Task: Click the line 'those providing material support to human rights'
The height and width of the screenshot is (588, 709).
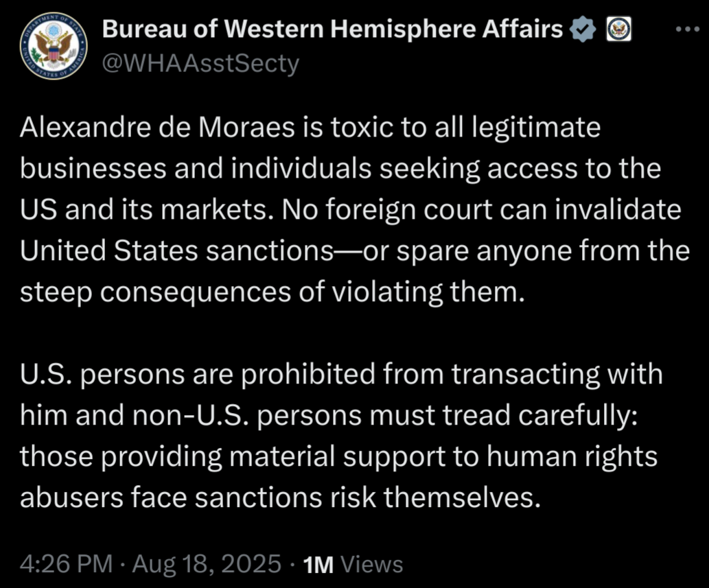Action: [338, 457]
